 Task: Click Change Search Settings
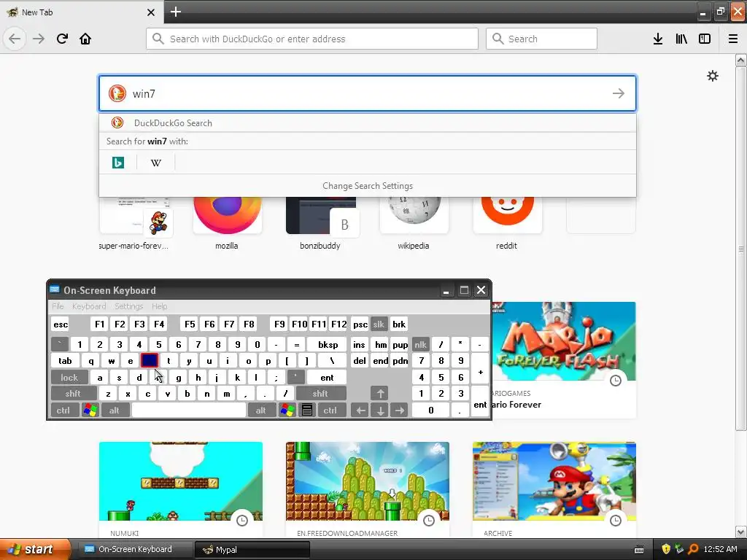[x=368, y=186]
